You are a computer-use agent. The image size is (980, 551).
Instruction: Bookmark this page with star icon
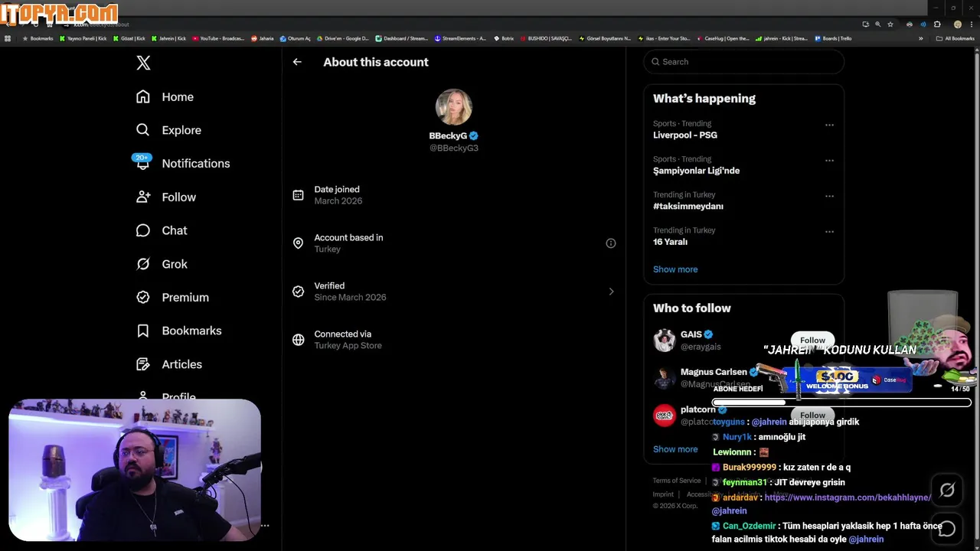click(x=890, y=24)
